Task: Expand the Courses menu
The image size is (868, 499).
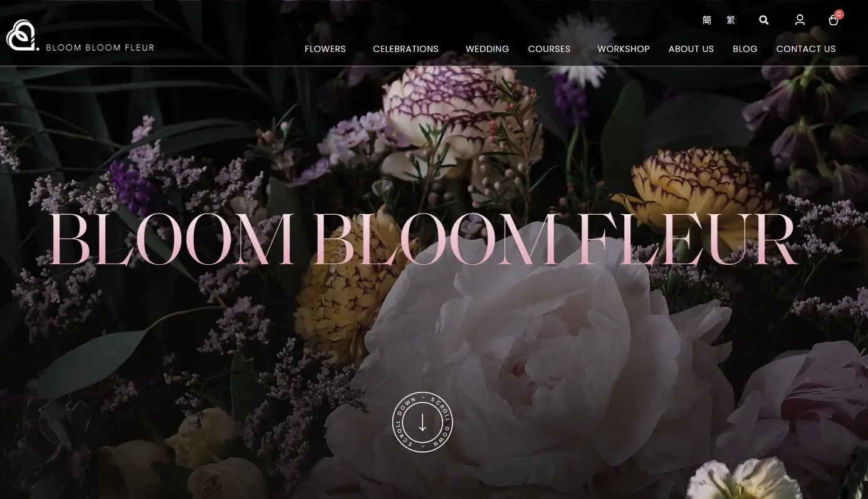Action: point(549,49)
